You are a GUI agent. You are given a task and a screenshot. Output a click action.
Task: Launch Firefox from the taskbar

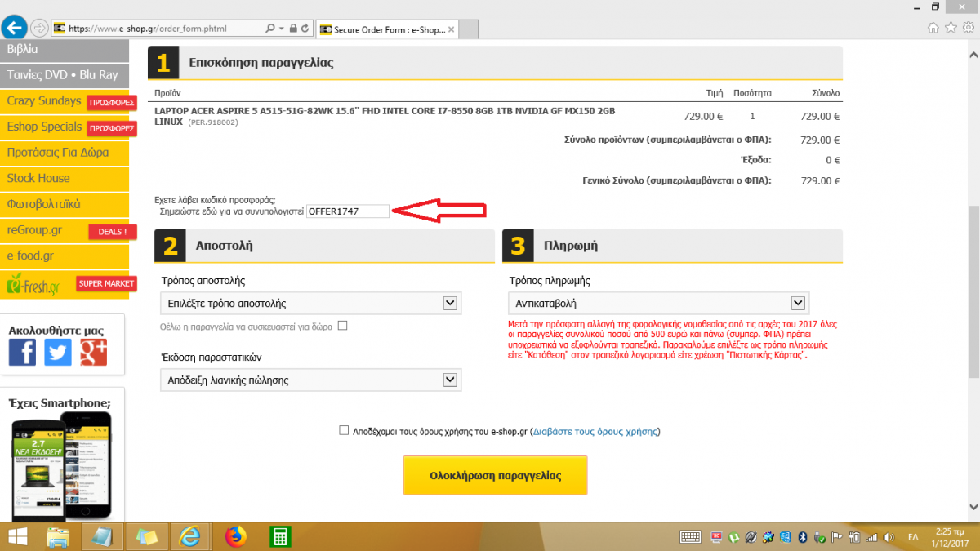coord(236,536)
